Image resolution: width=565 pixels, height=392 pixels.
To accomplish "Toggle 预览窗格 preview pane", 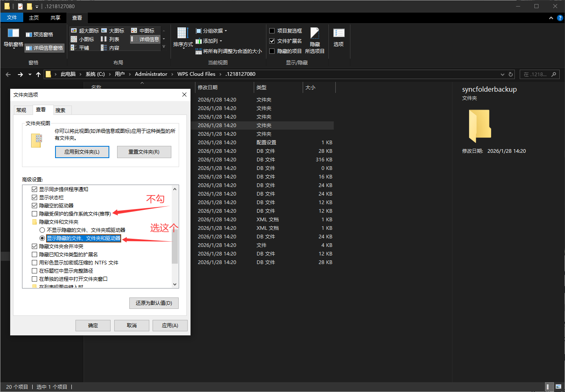I will coord(40,35).
